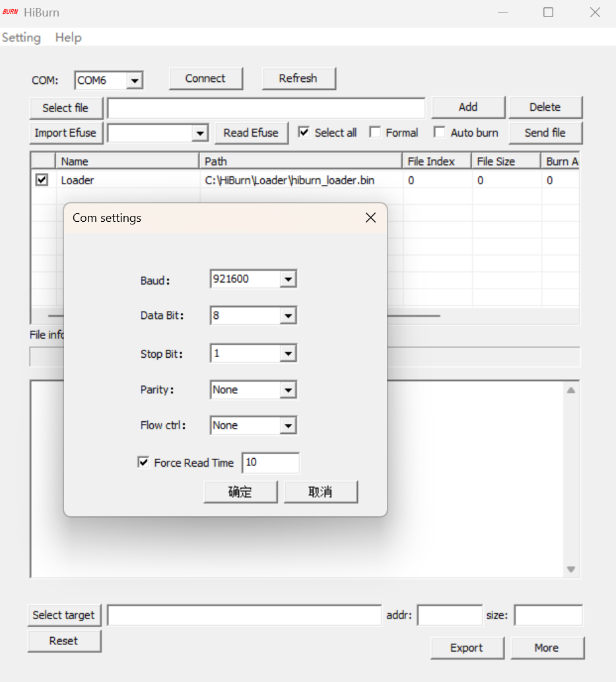Close the Com settings dialog
Image resolution: width=616 pixels, height=682 pixels.
(370, 217)
